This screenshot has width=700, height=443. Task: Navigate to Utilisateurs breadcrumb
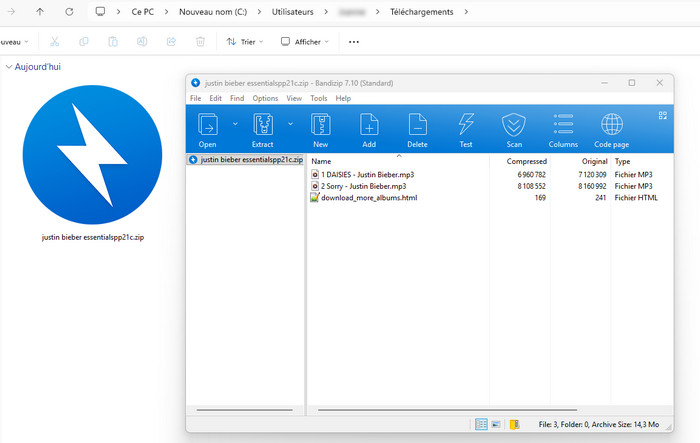click(292, 12)
